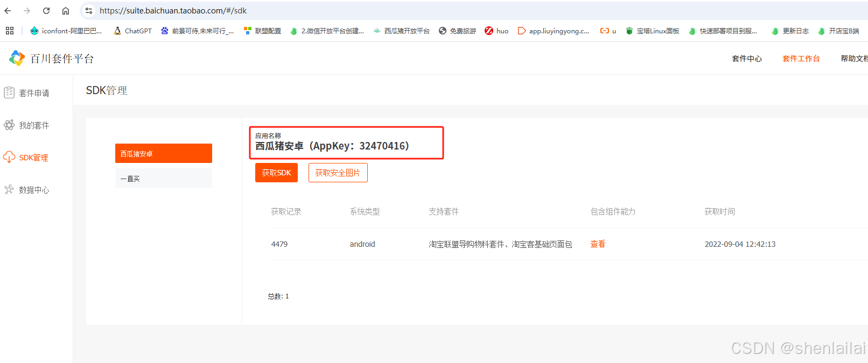Open the 免费旅游 bookmark
Image resolution: width=868 pixels, height=363 pixels.
tap(457, 31)
